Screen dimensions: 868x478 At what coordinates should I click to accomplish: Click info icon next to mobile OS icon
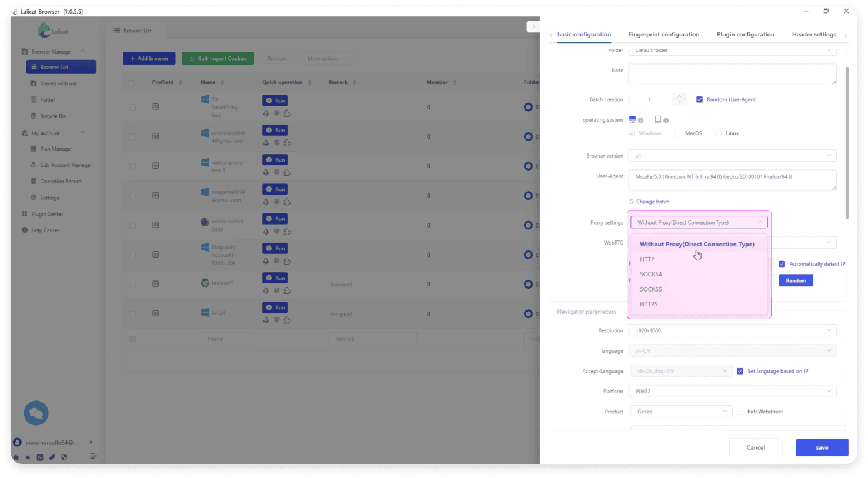666,121
